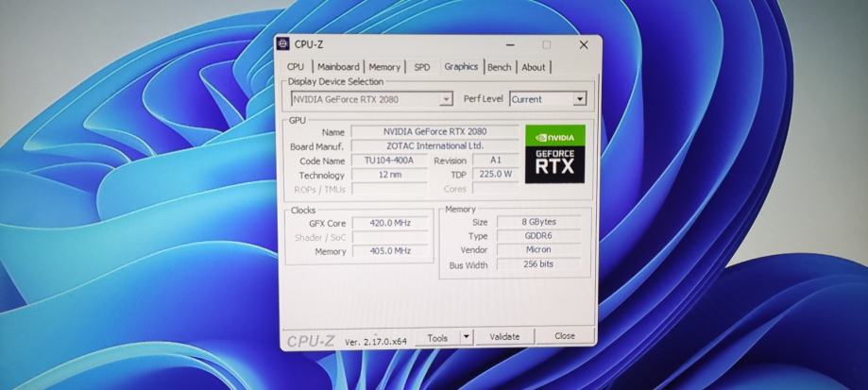Screen dimensions: 868x390
Task: Click the TU104-400A code name value
Action: point(390,161)
